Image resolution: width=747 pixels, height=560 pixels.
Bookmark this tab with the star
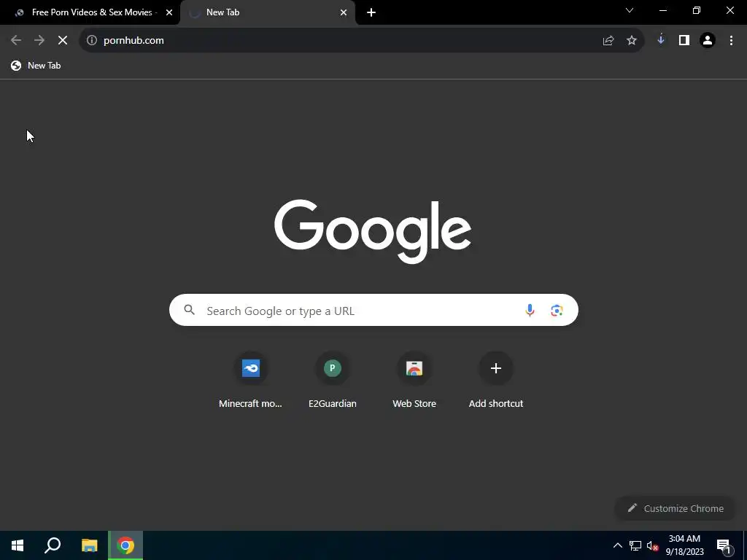pyautogui.click(x=632, y=41)
